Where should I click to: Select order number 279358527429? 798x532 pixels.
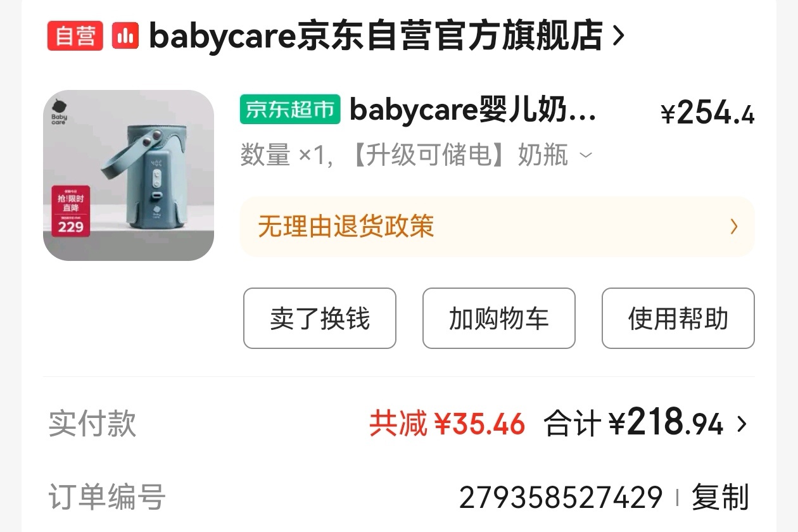click(560, 498)
